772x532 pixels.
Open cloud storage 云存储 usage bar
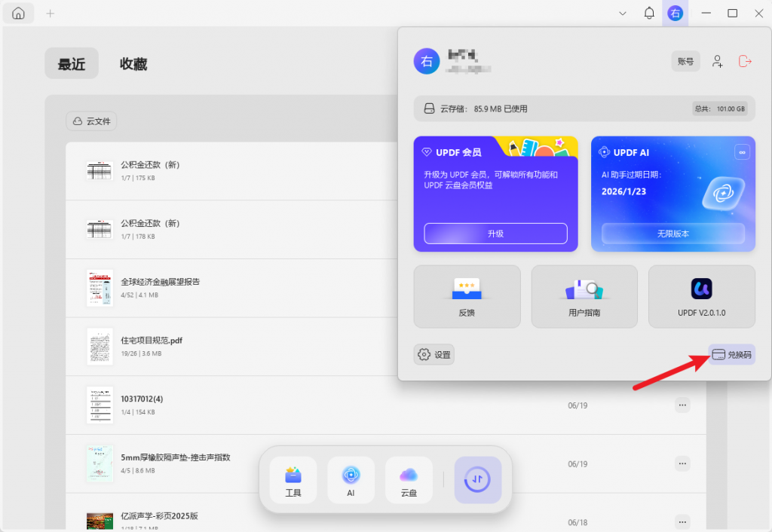click(584, 109)
